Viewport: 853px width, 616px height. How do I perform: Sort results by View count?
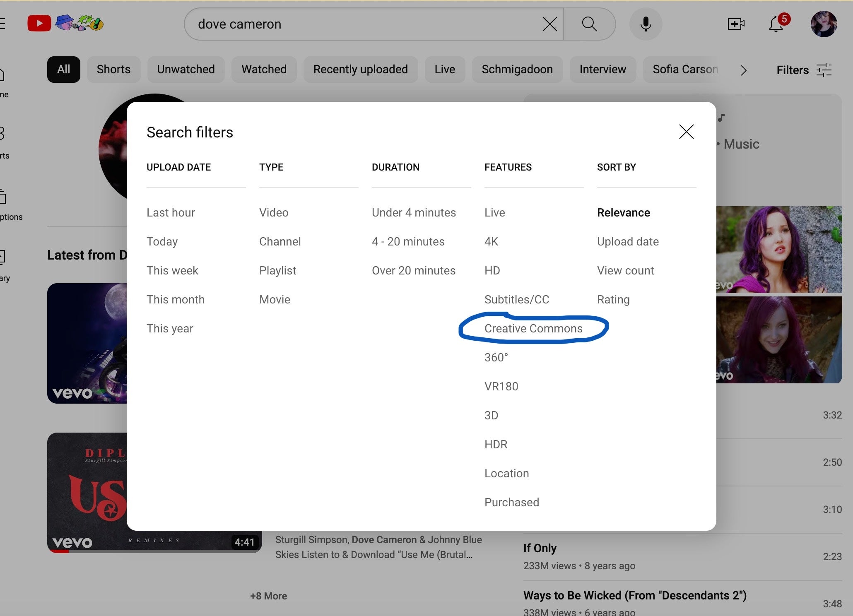[x=625, y=270]
